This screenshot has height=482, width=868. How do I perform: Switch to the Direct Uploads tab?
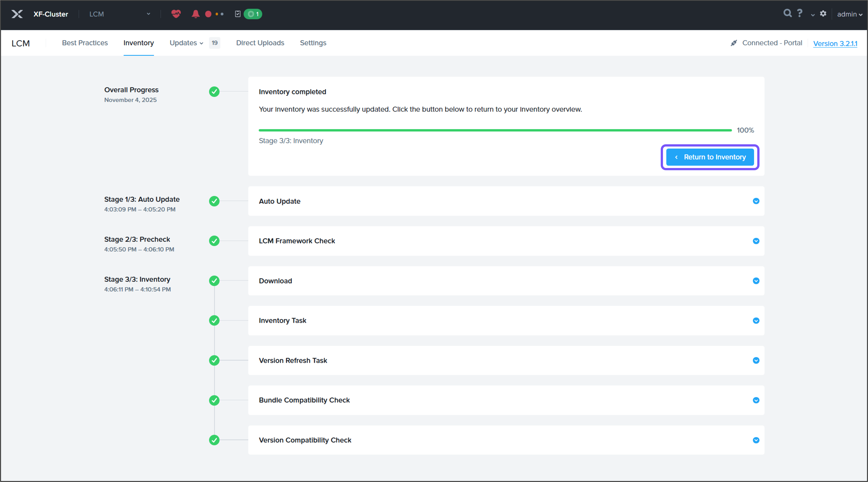click(260, 43)
